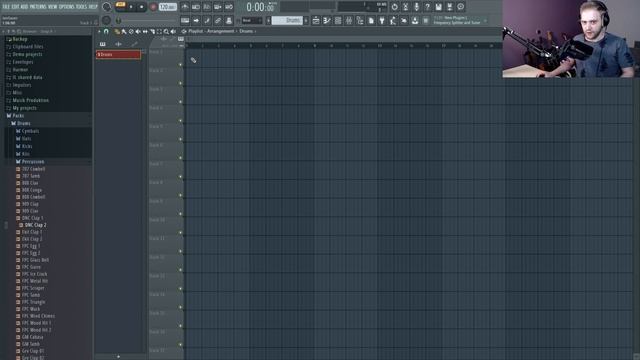Toggle typing keyboard to piano icon
The width and height of the screenshot is (640, 360).
pos(184,20)
